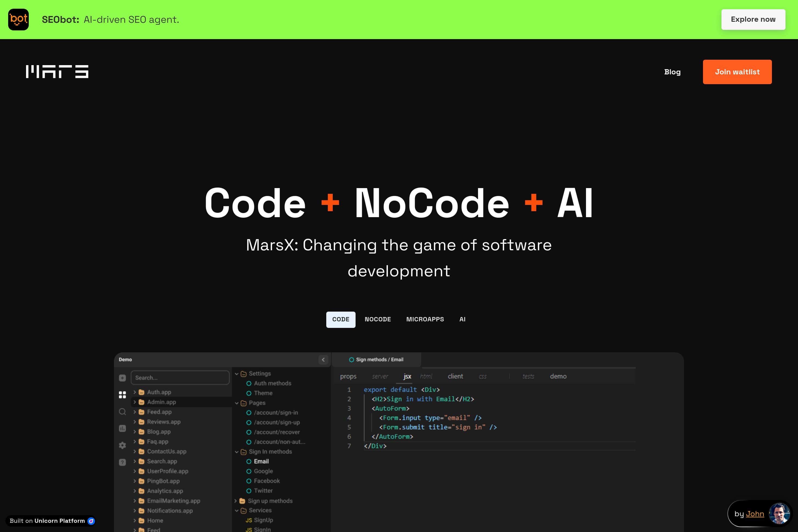Open the demo tab in the code editor
This screenshot has height=532, width=798.
[x=558, y=376]
